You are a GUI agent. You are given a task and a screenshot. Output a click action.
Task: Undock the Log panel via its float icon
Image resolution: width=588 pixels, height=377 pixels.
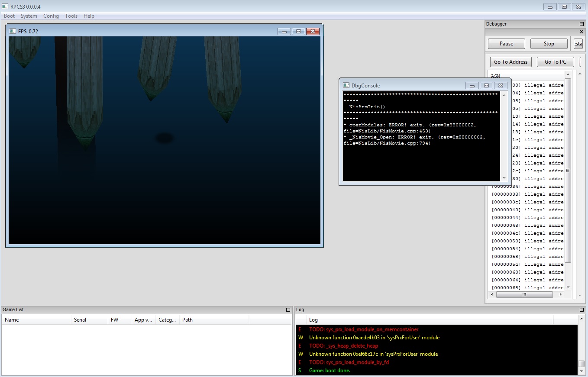pos(582,310)
